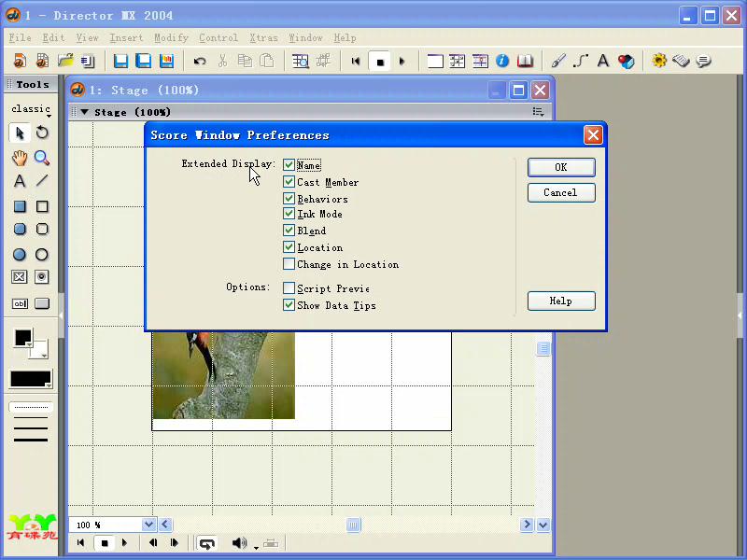Viewport: 747px width, 560px height.
Task: Select the Rotate and Skew tool
Action: coord(42,133)
